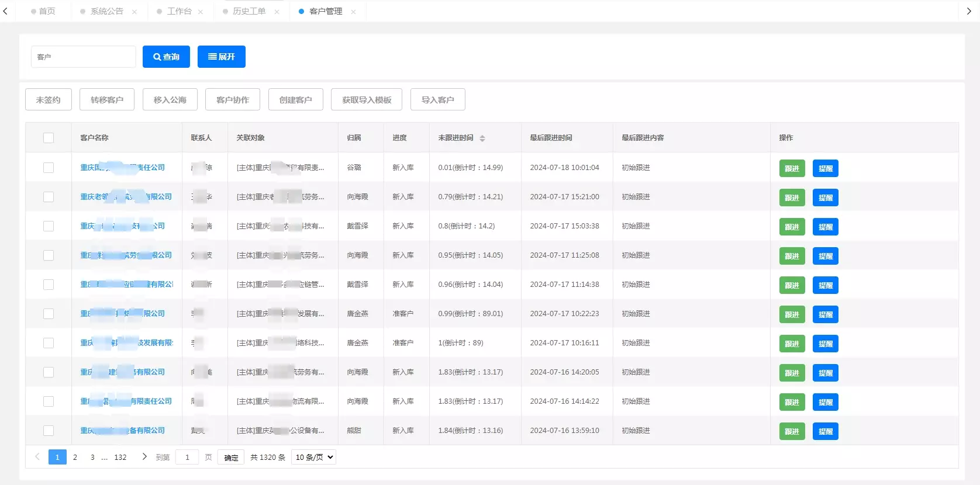Image resolution: width=980 pixels, height=485 pixels.
Task: Click 提醒 for the 2024-07-17 10:16:11 row
Action: point(826,344)
